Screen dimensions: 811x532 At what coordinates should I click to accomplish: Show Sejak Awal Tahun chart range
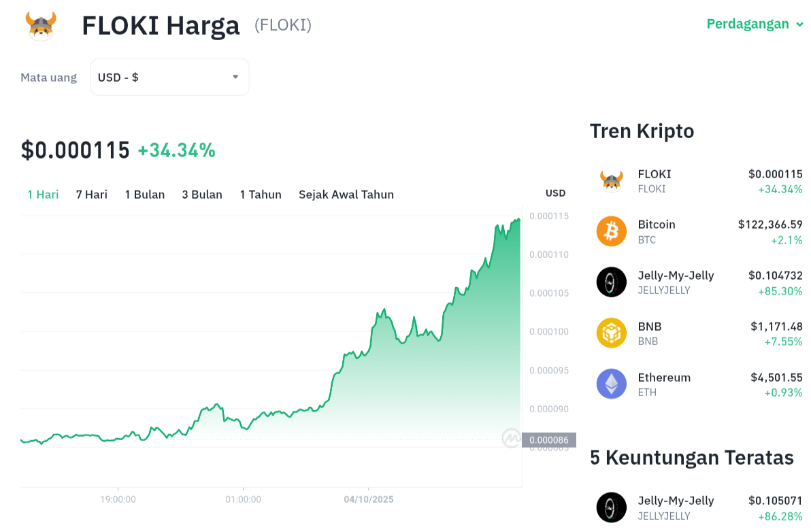click(x=346, y=195)
